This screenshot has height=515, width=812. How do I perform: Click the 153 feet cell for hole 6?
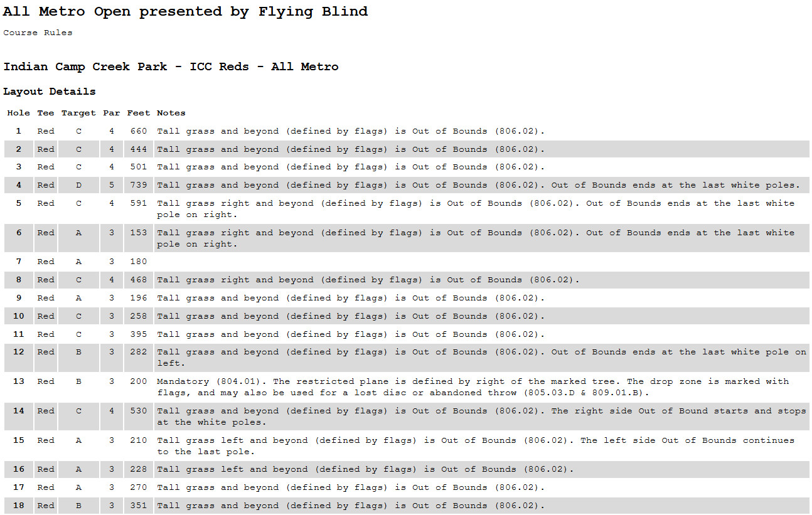pos(139,233)
